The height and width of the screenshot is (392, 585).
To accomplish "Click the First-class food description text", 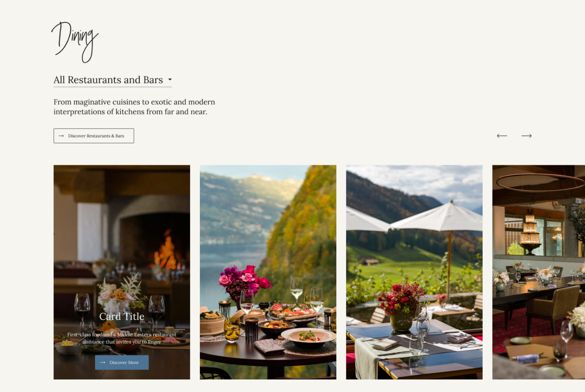I will click(122, 338).
